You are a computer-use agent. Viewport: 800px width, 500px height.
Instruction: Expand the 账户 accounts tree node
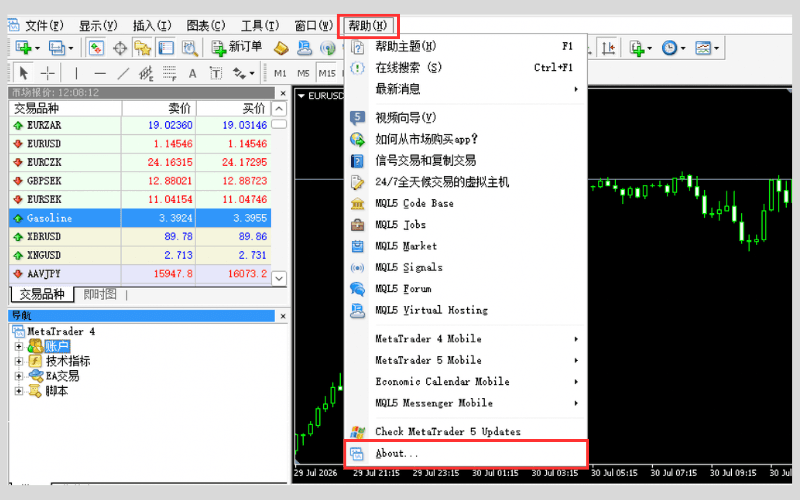point(18,346)
